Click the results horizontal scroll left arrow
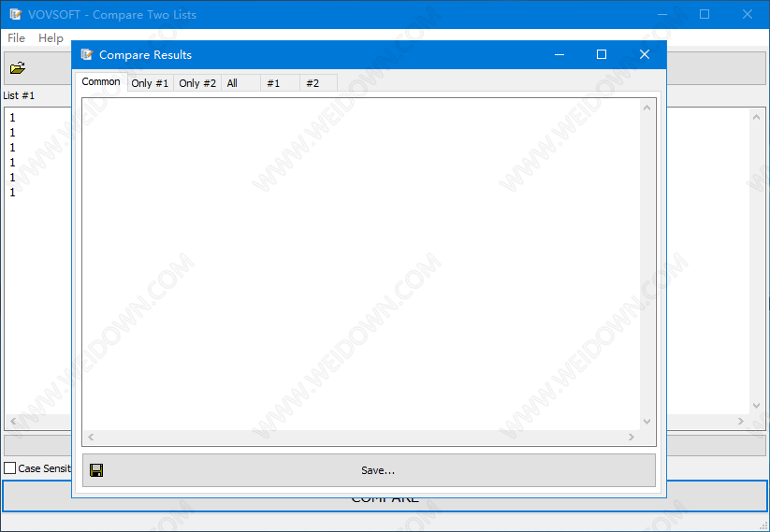This screenshot has width=770, height=532. [91, 437]
